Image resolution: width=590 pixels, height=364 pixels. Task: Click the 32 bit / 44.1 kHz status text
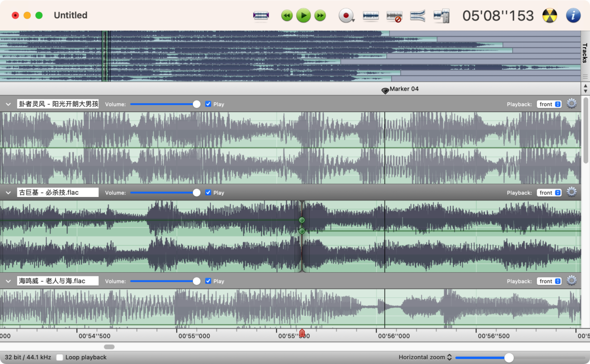click(28, 357)
